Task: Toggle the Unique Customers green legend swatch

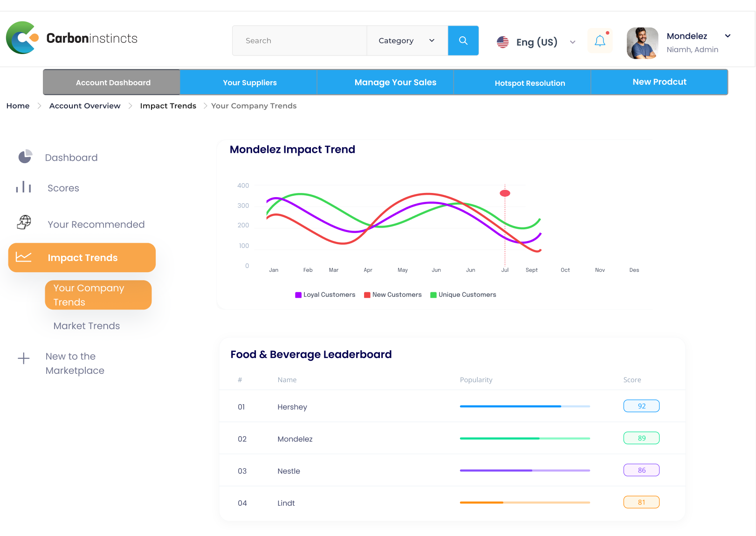Action: coord(433,295)
